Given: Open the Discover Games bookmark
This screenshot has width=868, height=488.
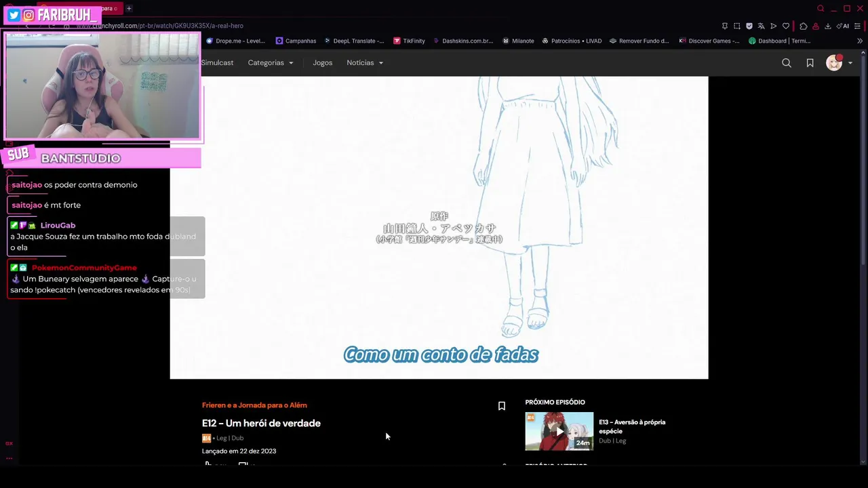Looking at the screenshot, I should [x=709, y=41].
